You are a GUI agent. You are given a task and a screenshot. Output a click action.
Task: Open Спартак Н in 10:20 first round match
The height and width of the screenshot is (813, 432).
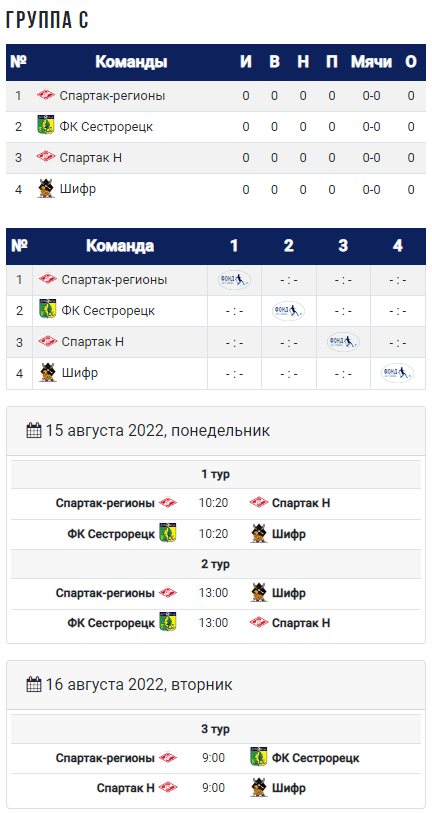pyautogui.click(x=301, y=503)
